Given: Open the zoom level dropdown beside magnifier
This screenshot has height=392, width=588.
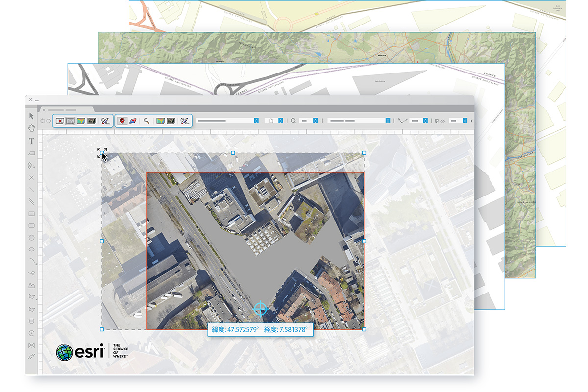Looking at the screenshot, I should click(309, 121).
